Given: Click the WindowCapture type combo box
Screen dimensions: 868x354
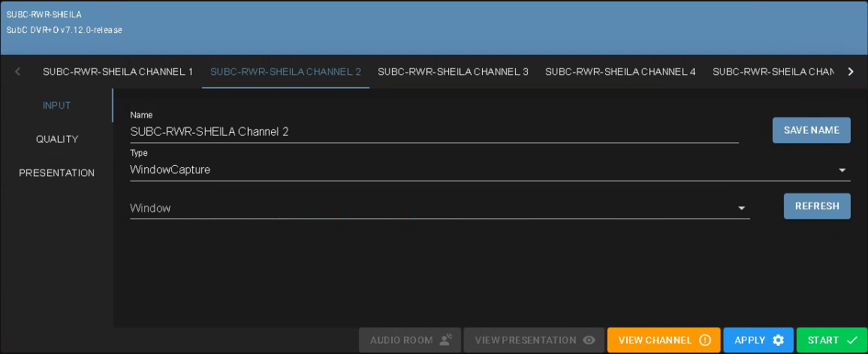Looking at the screenshot, I should (481, 170).
